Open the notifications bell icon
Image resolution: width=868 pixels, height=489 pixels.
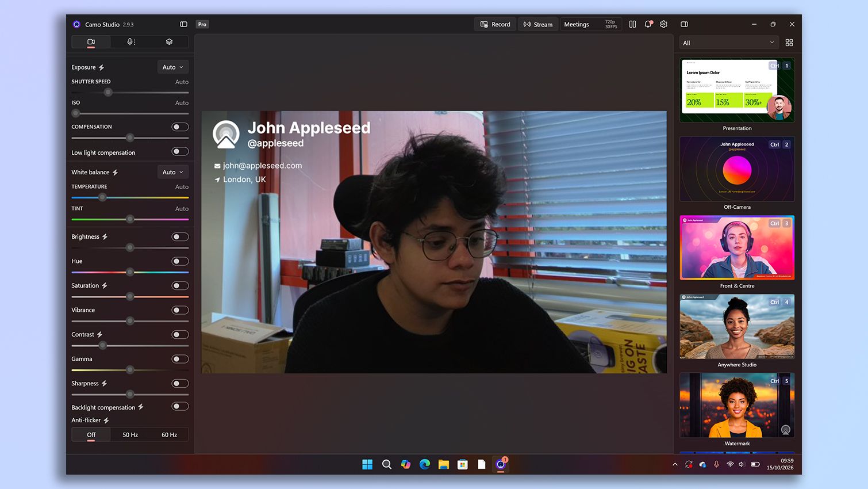click(x=648, y=24)
